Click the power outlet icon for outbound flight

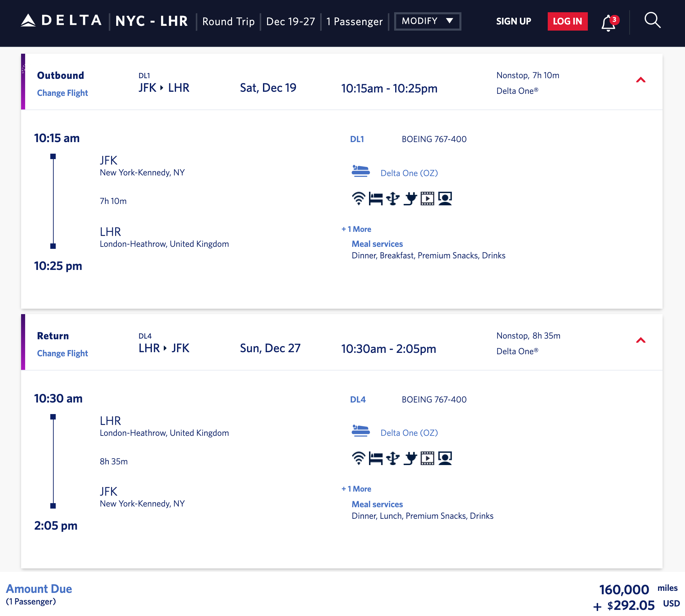click(x=410, y=199)
